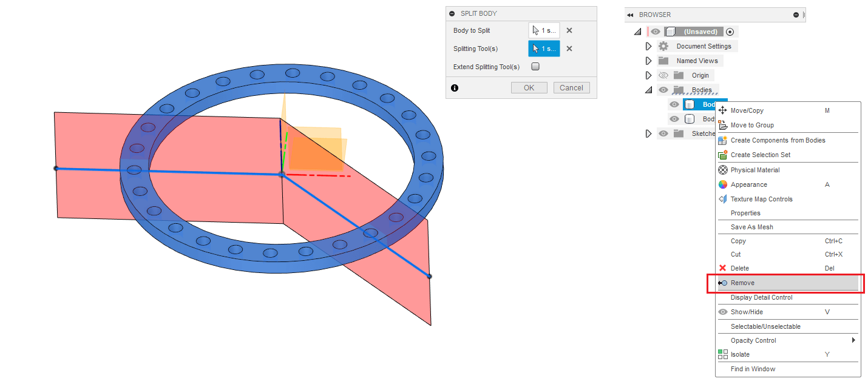
Task: Click the Move/Copy icon in context menu
Action: (x=722, y=110)
